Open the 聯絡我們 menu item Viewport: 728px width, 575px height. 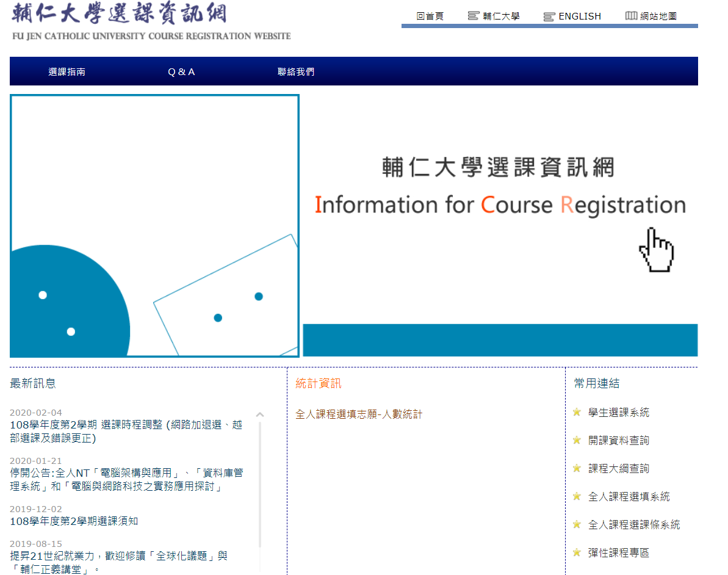point(296,71)
